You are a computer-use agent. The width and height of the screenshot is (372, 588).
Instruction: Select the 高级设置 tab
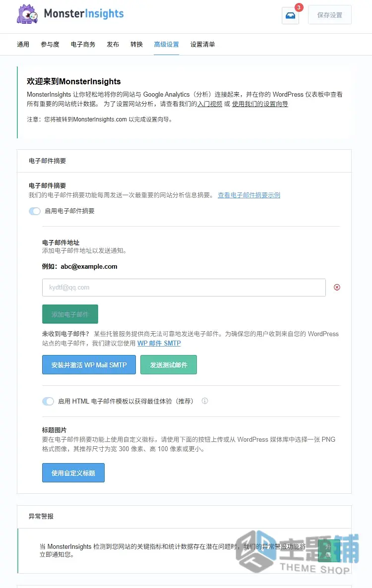pos(166,44)
